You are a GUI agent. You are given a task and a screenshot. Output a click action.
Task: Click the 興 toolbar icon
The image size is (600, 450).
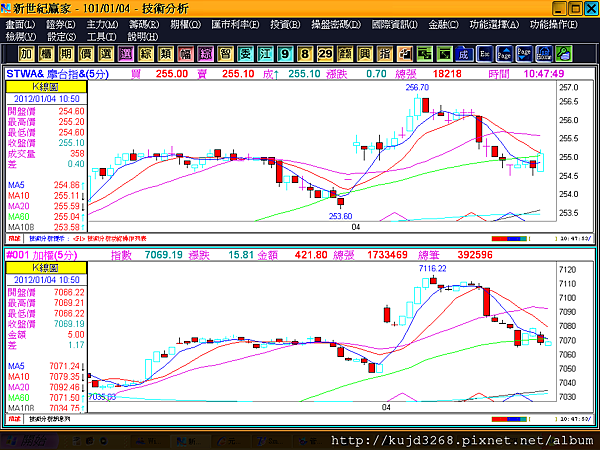(365, 54)
